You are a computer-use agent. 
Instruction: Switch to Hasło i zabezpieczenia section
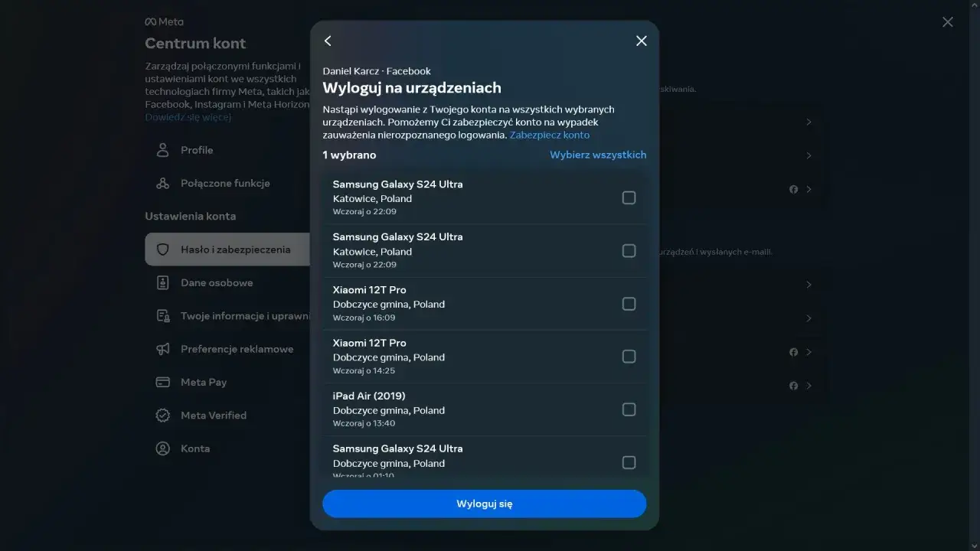pyautogui.click(x=236, y=249)
